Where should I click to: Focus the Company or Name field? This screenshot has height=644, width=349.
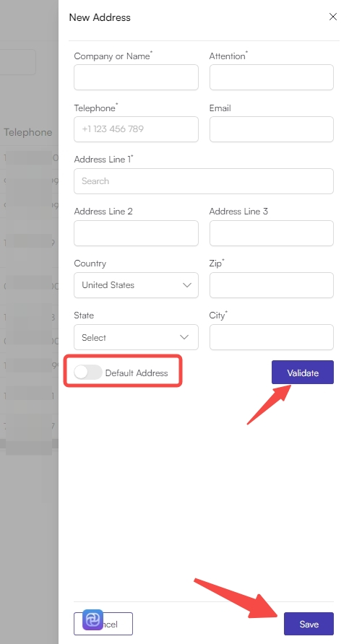click(136, 77)
